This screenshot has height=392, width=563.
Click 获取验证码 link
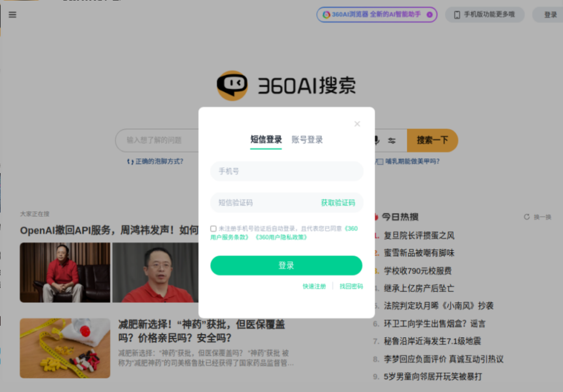click(x=338, y=203)
